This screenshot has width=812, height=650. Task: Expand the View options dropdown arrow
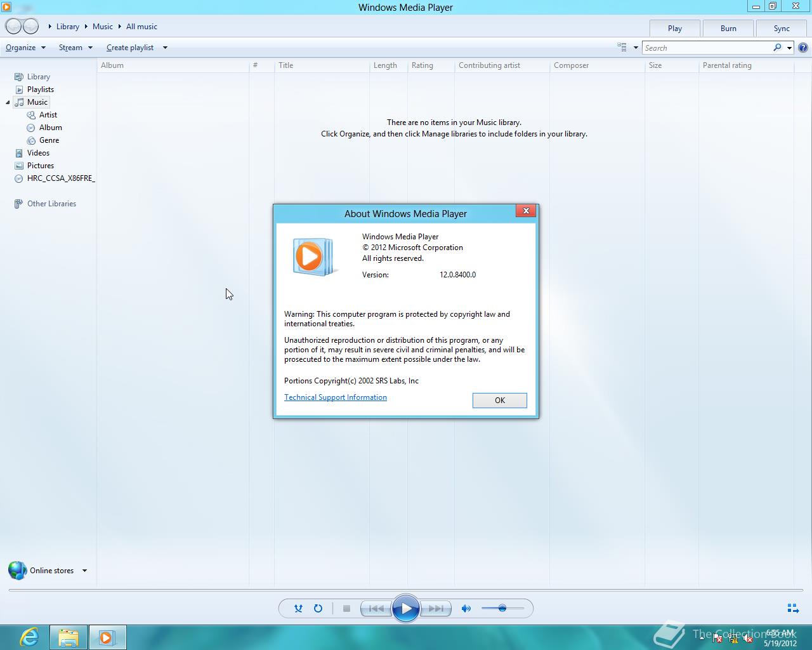tap(636, 48)
